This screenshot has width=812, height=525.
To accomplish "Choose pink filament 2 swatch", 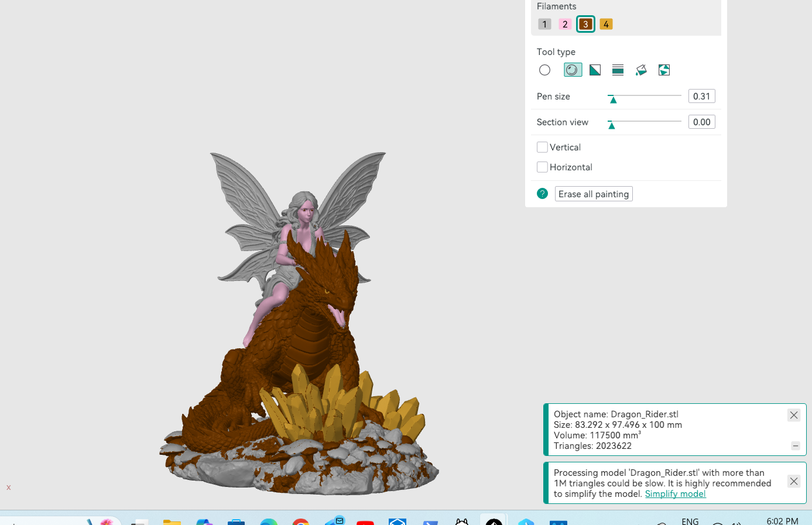I will (565, 24).
